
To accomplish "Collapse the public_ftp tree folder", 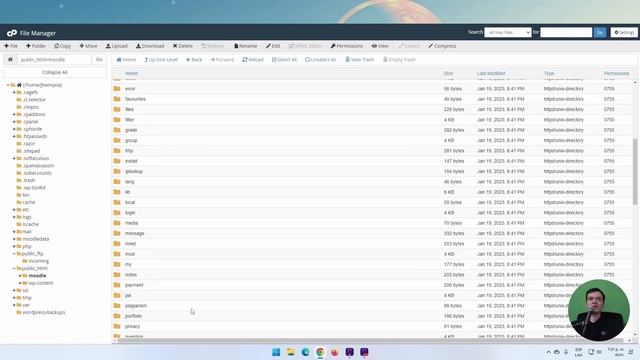I will point(14,254).
